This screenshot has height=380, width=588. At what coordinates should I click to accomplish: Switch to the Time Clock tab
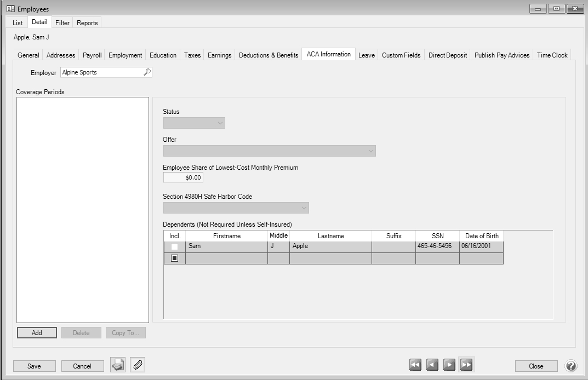(x=552, y=55)
